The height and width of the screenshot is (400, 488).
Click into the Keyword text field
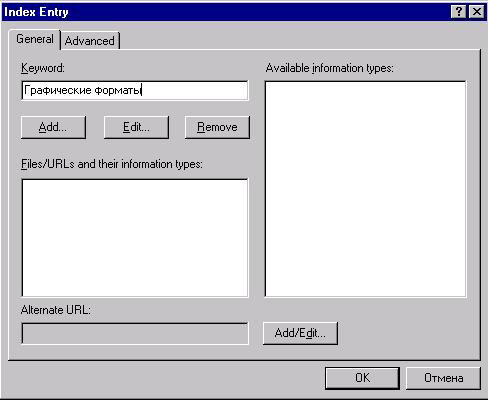pyautogui.click(x=135, y=90)
